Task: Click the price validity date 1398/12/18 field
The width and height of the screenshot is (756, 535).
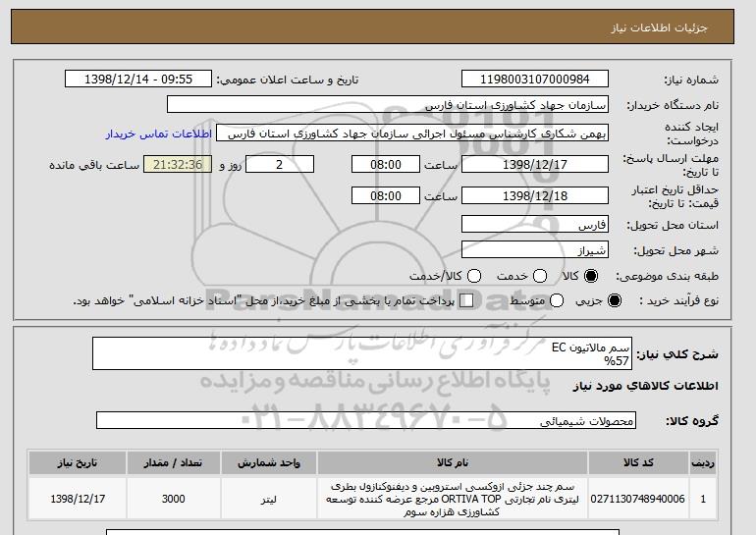Action: click(x=535, y=195)
